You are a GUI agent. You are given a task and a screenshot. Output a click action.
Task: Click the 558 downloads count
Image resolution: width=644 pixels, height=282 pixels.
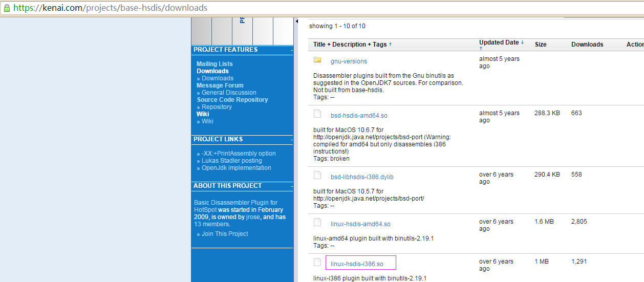pyautogui.click(x=576, y=175)
